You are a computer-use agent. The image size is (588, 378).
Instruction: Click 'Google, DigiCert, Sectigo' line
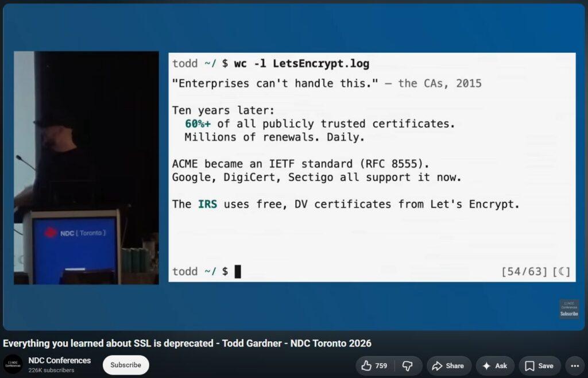(316, 178)
